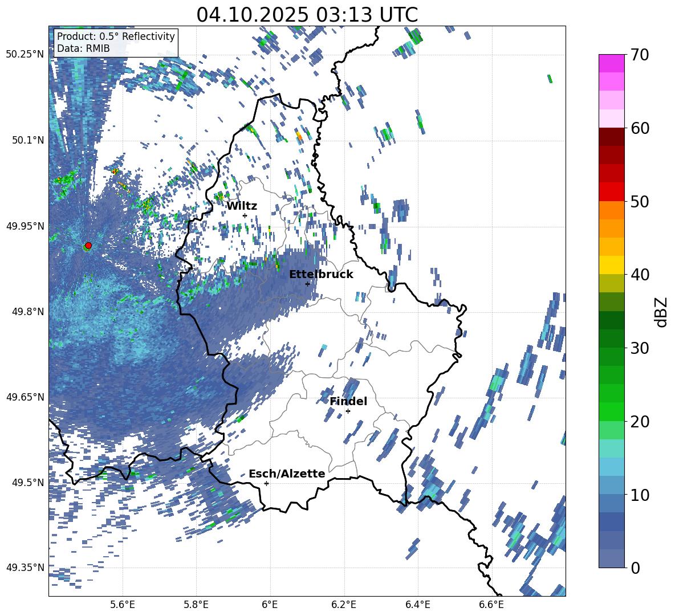Click the 49.65°N latitude label
Image resolution: width=675 pixels, height=616 pixels.
coord(25,397)
